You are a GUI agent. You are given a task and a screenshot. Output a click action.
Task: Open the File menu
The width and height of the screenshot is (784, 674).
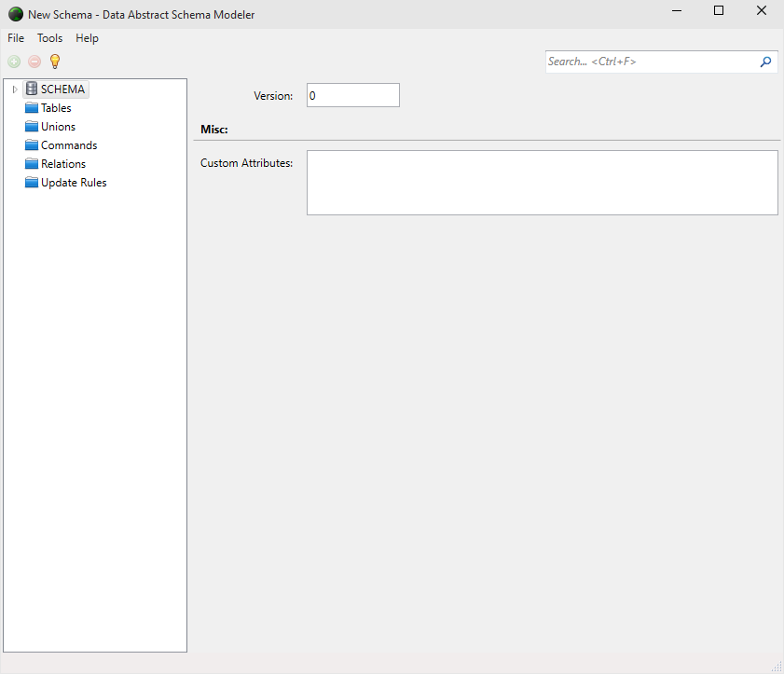tap(16, 38)
